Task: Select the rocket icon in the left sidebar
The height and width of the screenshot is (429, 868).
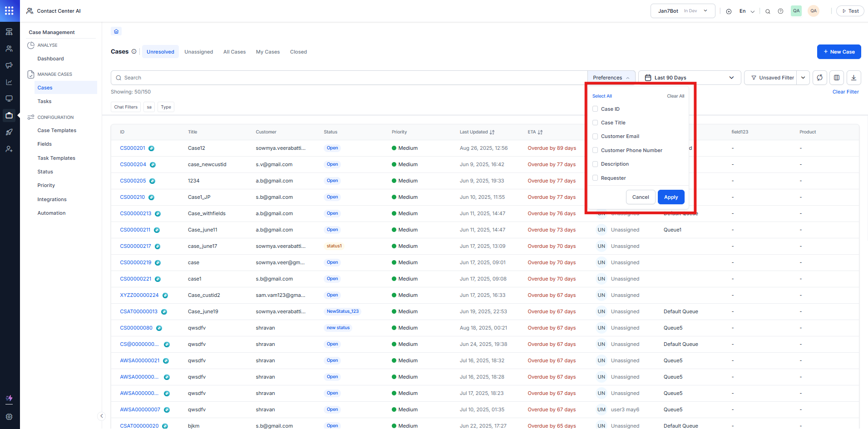Action: click(9, 132)
